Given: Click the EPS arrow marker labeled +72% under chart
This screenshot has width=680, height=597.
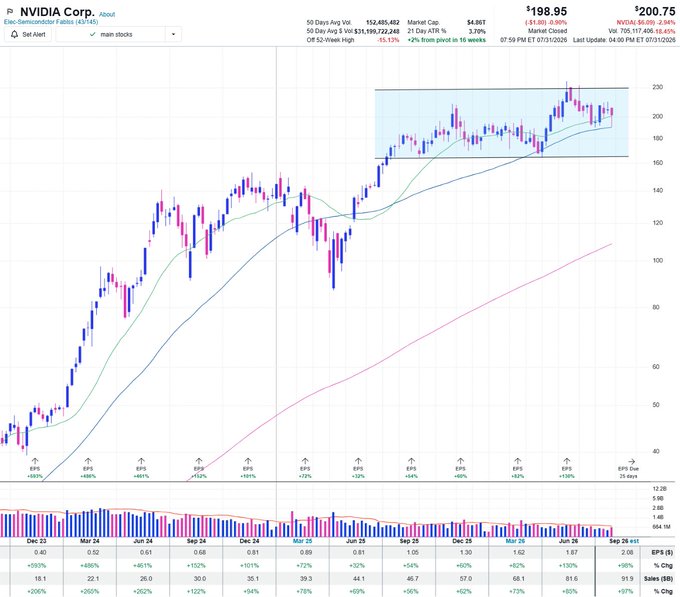Looking at the screenshot, I should (305, 468).
